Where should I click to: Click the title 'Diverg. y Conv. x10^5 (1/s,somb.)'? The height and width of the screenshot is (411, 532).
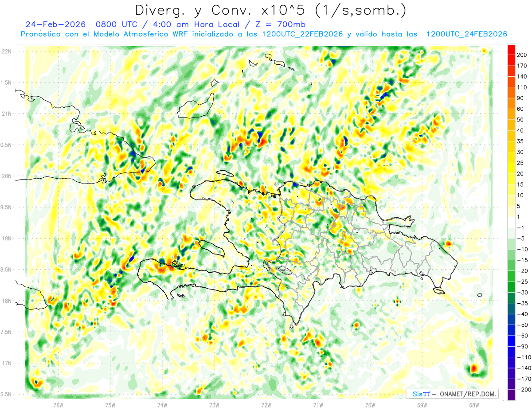pyautogui.click(x=270, y=10)
